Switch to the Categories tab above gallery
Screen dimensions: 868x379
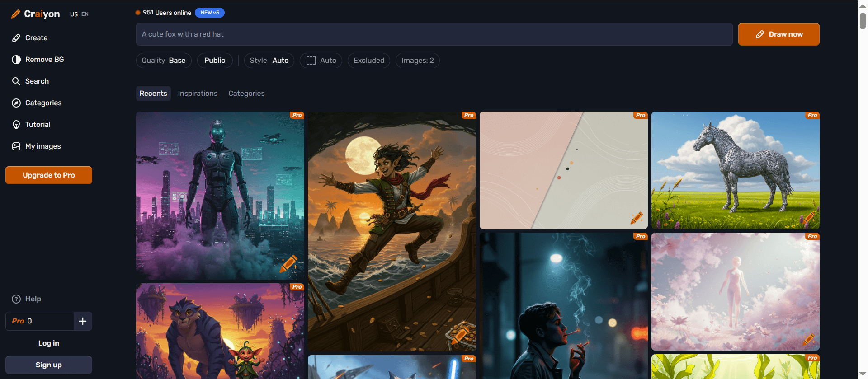point(246,94)
